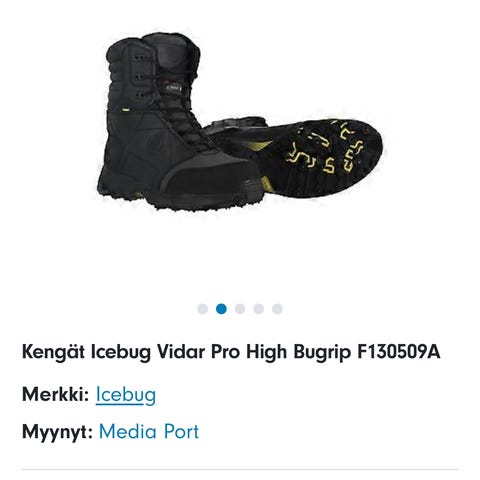This screenshot has width=480, height=480.
Task: Click the toe cap of upright boot
Action: click(x=213, y=182)
